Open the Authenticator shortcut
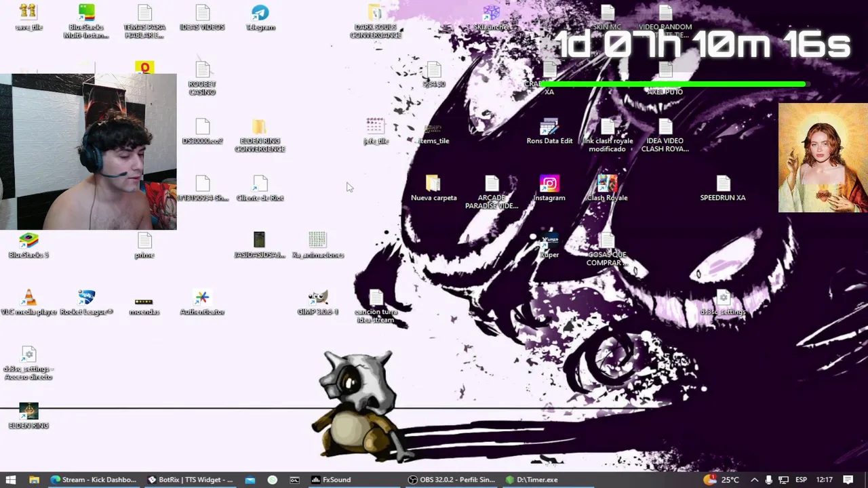Image resolution: width=868 pixels, height=488 pixels. click(202, 302)
